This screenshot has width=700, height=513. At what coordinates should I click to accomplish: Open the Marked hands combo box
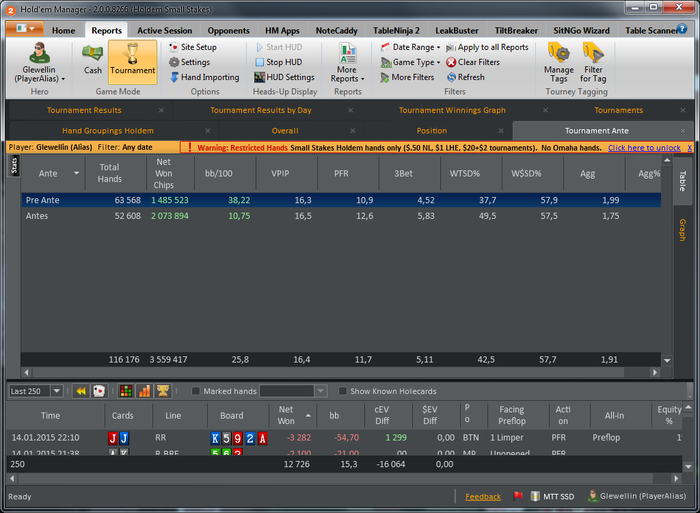click(x=293, y=391)
